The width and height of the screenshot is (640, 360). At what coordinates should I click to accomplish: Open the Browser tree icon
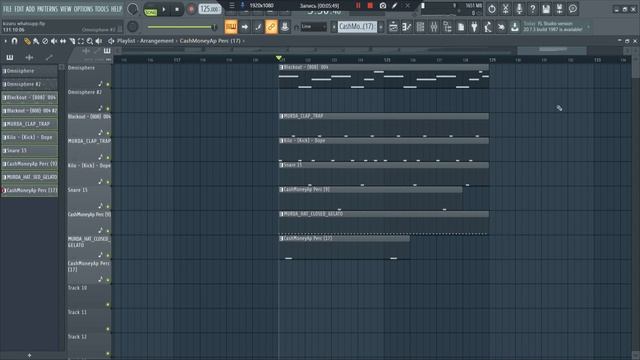(x=447, y=27)
